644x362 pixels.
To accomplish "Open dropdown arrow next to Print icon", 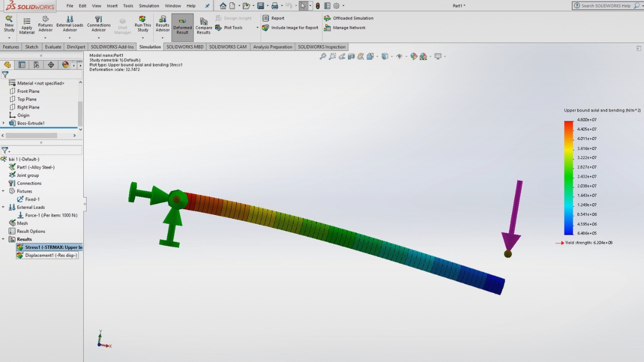I will coord(281,6).
